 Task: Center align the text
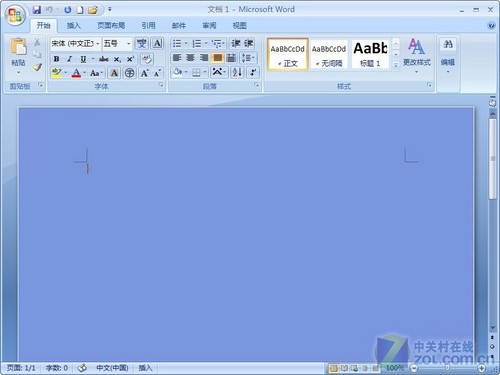190,58
